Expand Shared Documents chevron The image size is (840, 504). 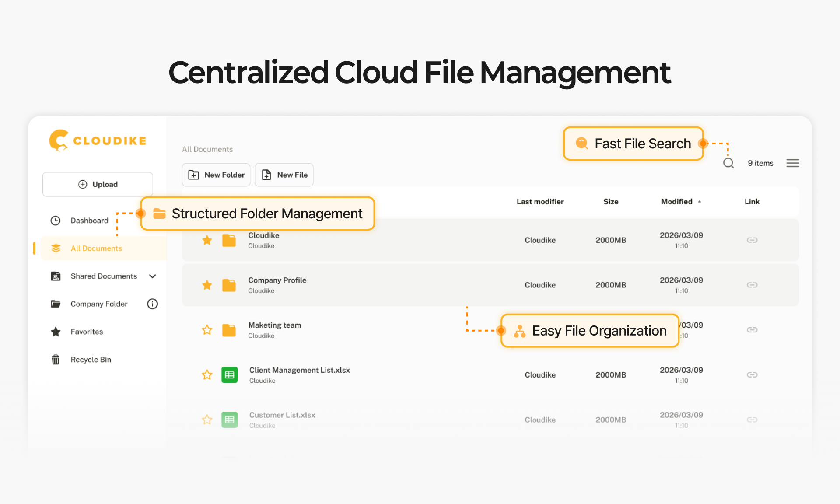point(152,276)
